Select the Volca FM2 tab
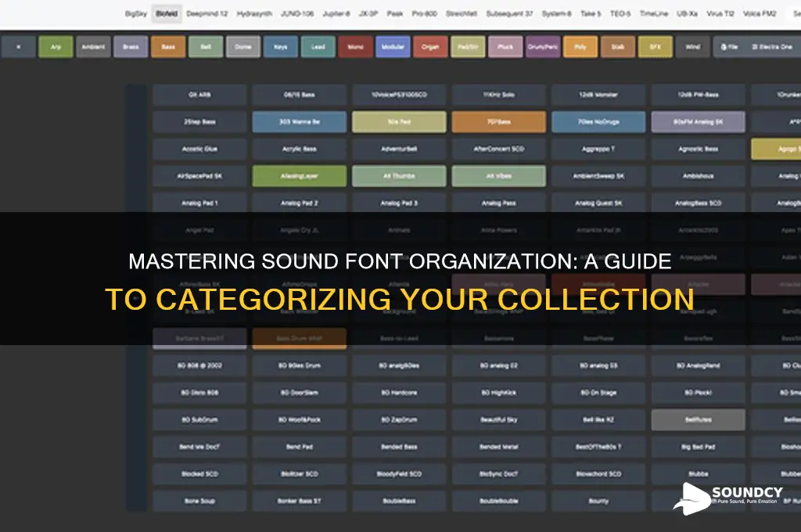Screen dimensions: 801x532 760,14
